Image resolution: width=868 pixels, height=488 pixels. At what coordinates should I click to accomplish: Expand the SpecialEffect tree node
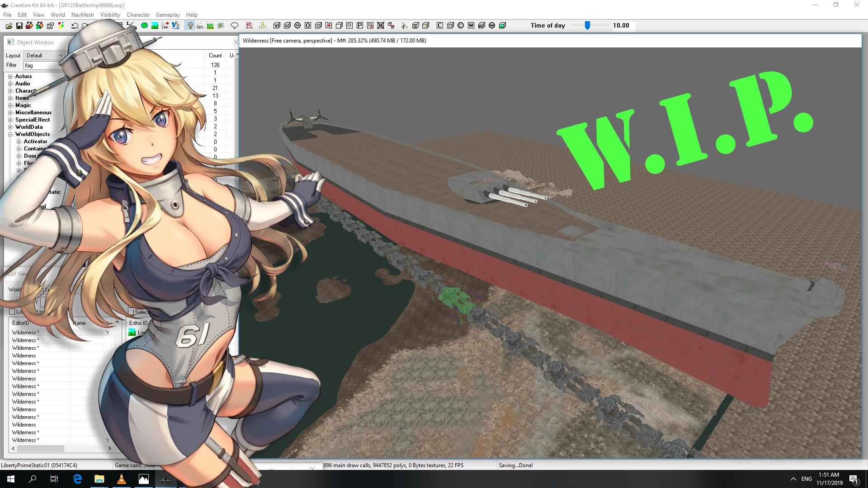10,120
